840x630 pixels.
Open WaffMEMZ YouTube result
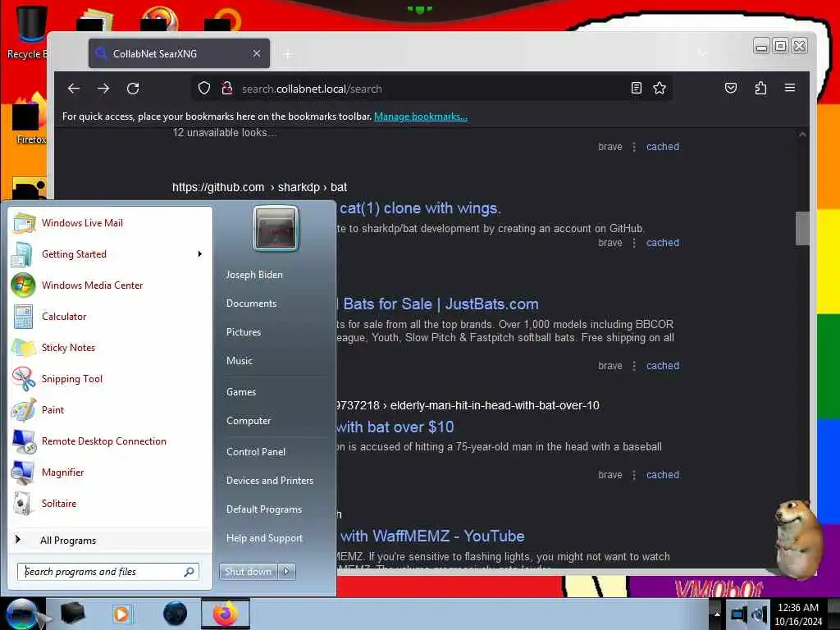click(x=431, y=536)
